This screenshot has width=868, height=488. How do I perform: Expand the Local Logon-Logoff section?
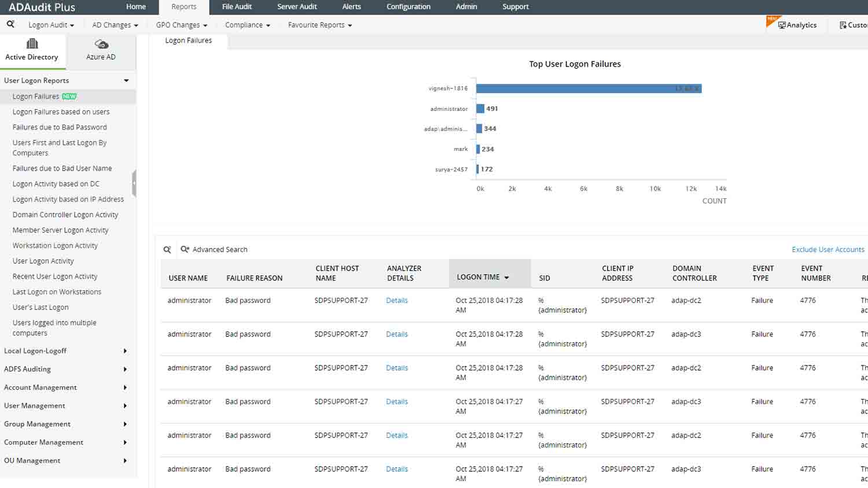[124, 351]
